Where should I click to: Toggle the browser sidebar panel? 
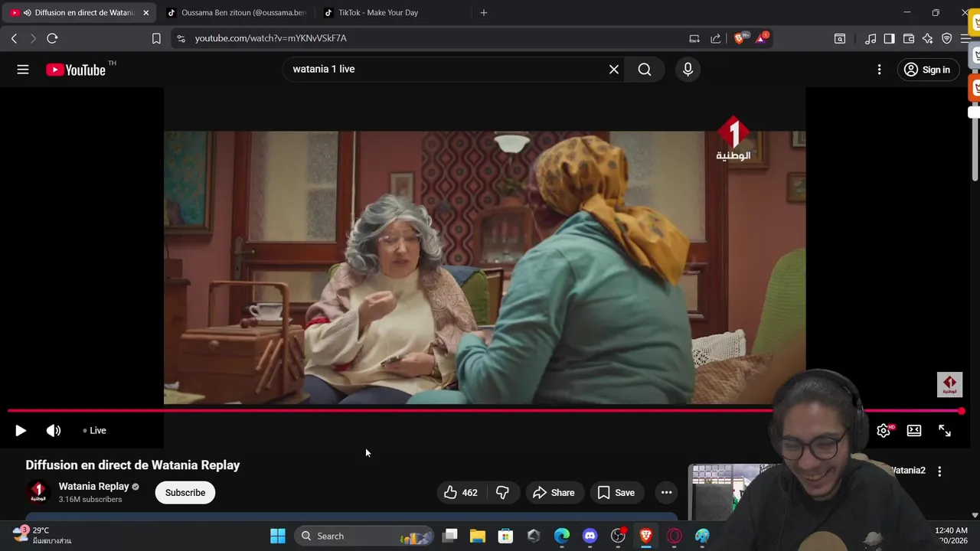coord(889,38)
